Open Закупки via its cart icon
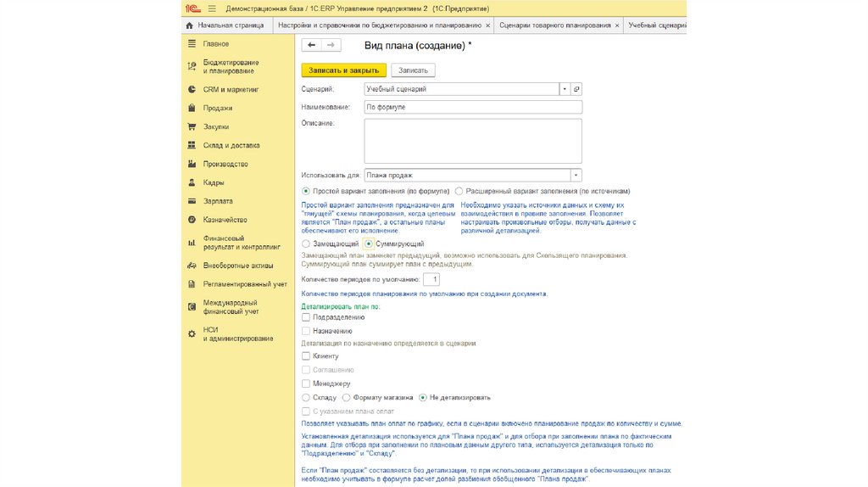 192,126
